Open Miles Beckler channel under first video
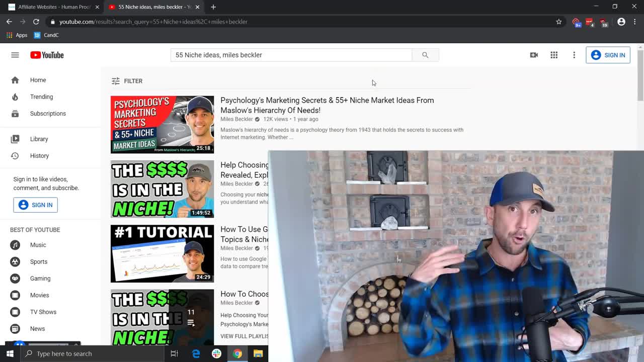The width and height of the screenshot is (644, 362). coord(236,119)
